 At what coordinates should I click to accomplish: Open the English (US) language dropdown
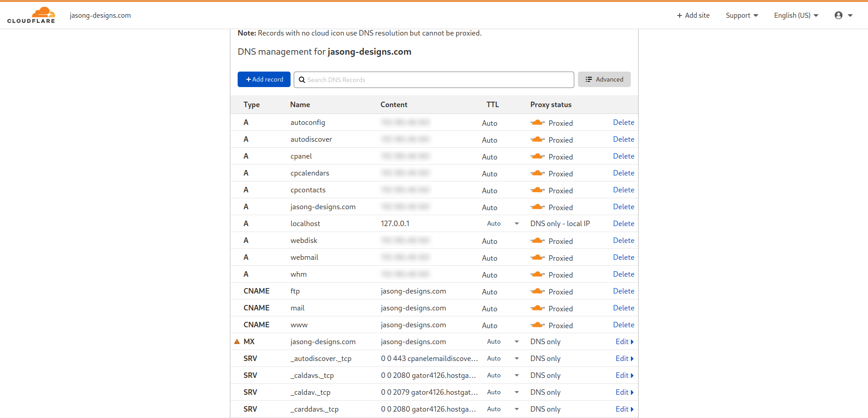(x=796, y=15)
